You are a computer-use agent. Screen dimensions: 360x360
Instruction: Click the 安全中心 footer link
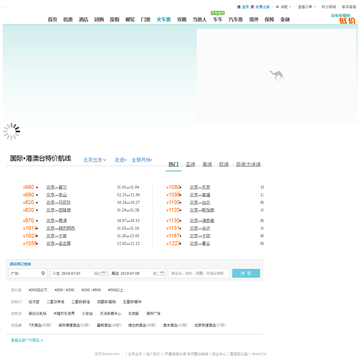coord(219,354)
